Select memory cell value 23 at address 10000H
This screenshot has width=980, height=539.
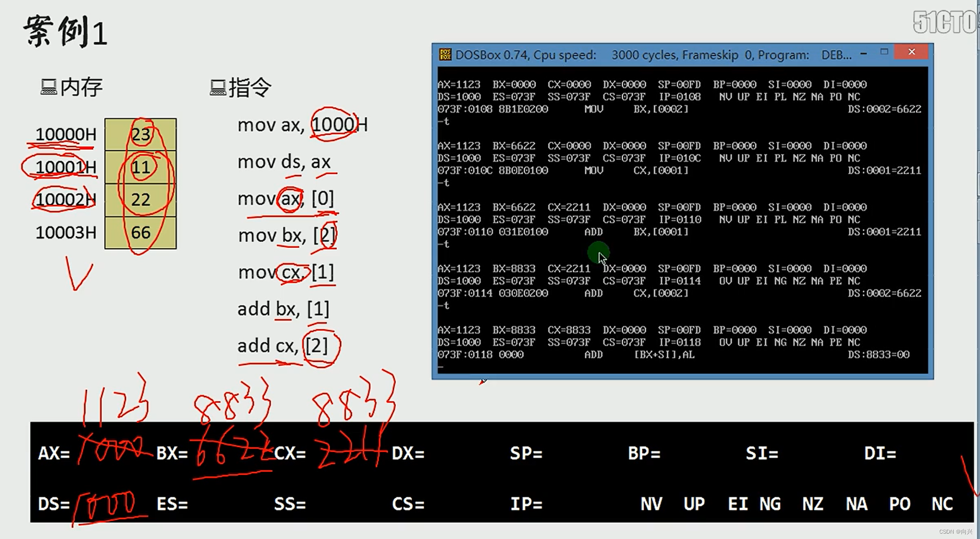[x=140, y=134]
